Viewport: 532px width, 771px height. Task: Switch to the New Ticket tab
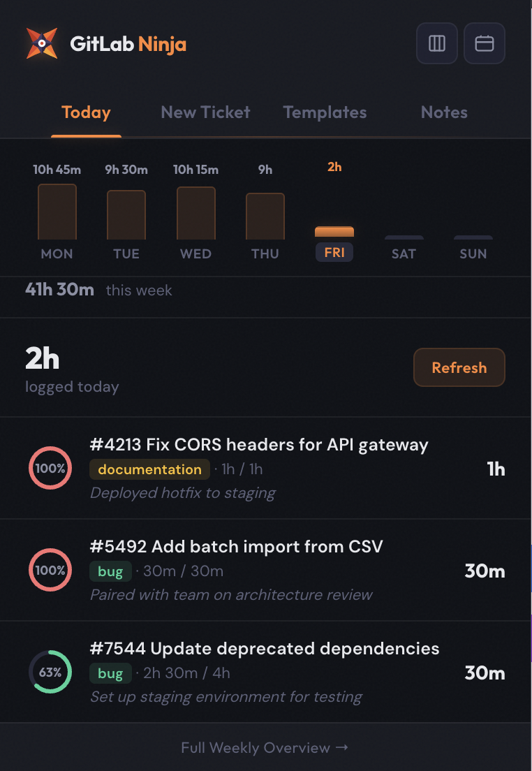click(x=205, y=112)
